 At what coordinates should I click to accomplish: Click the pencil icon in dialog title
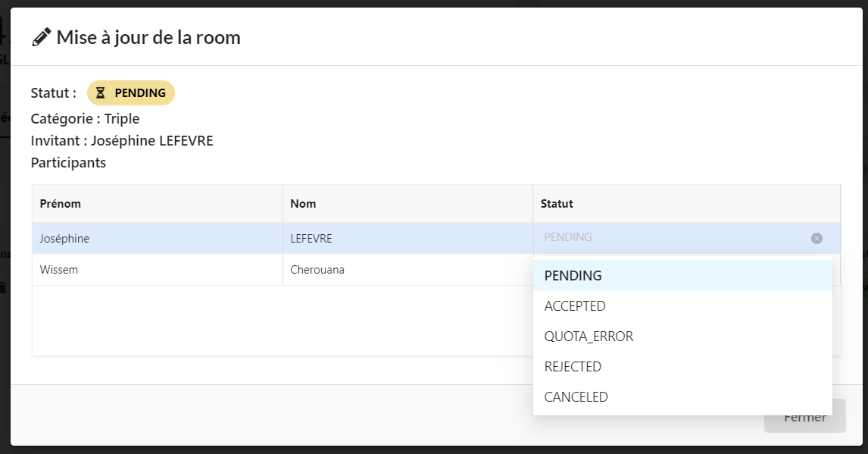41,37
